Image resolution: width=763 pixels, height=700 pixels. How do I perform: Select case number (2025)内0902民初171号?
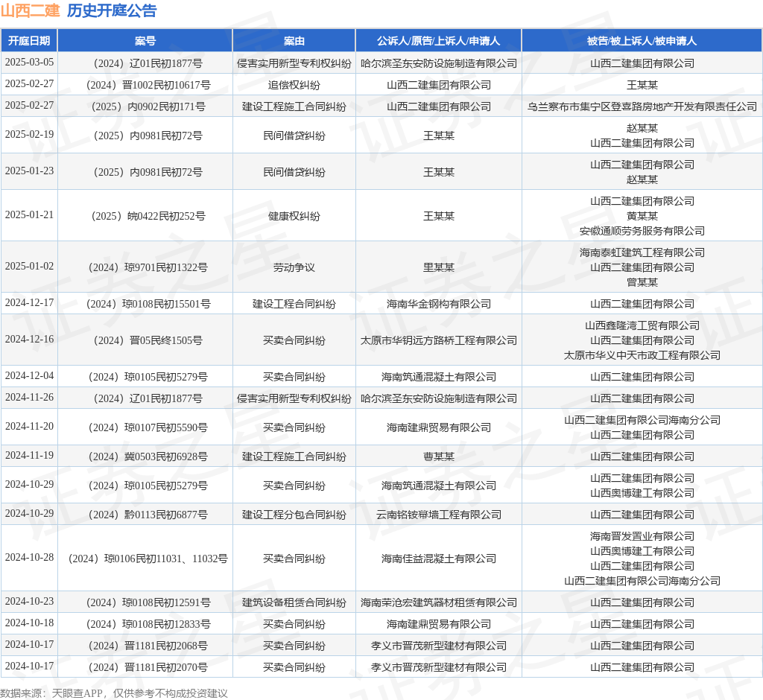[148, 106]
